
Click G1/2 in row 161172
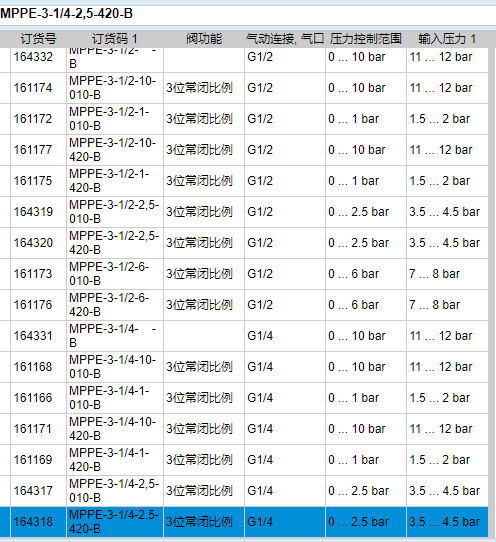tap(260, 119)
